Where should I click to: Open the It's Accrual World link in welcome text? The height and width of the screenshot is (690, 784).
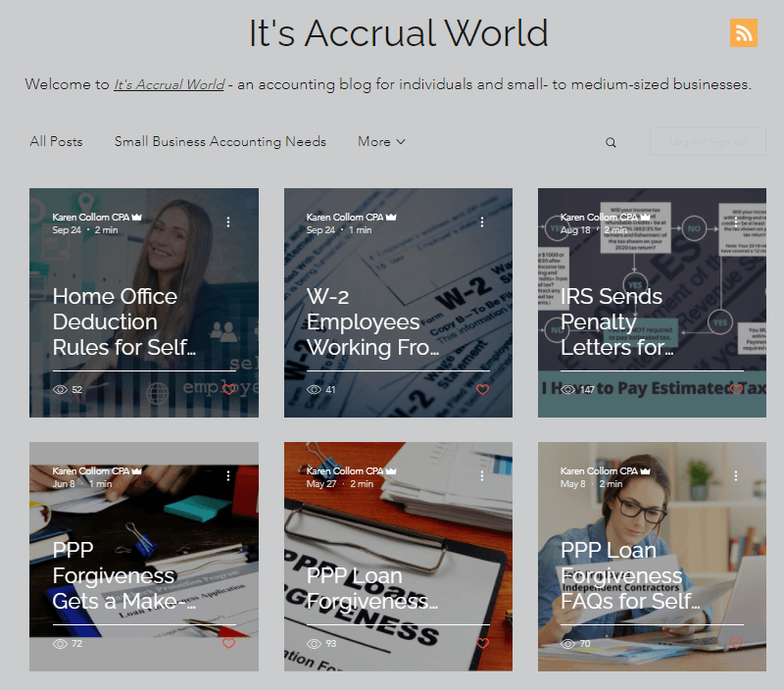point(169,84)
